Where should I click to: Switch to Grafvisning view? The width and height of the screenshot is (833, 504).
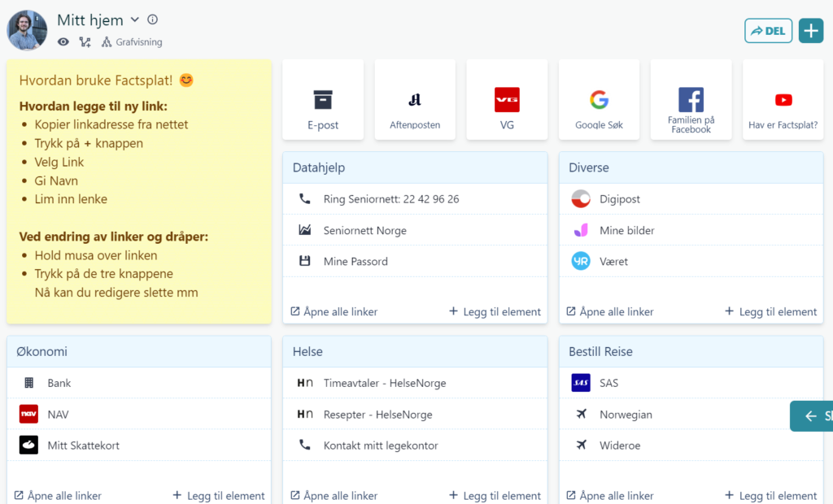132,42
